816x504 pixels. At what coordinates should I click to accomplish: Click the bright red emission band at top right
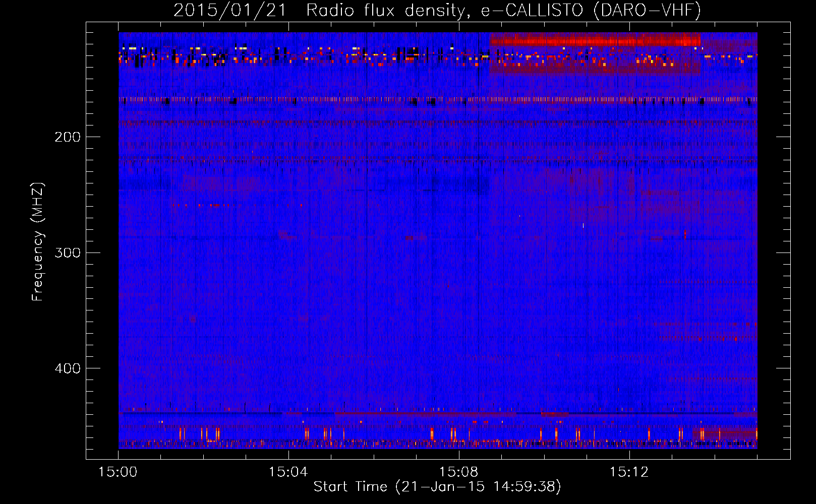[x=595, y=39]
